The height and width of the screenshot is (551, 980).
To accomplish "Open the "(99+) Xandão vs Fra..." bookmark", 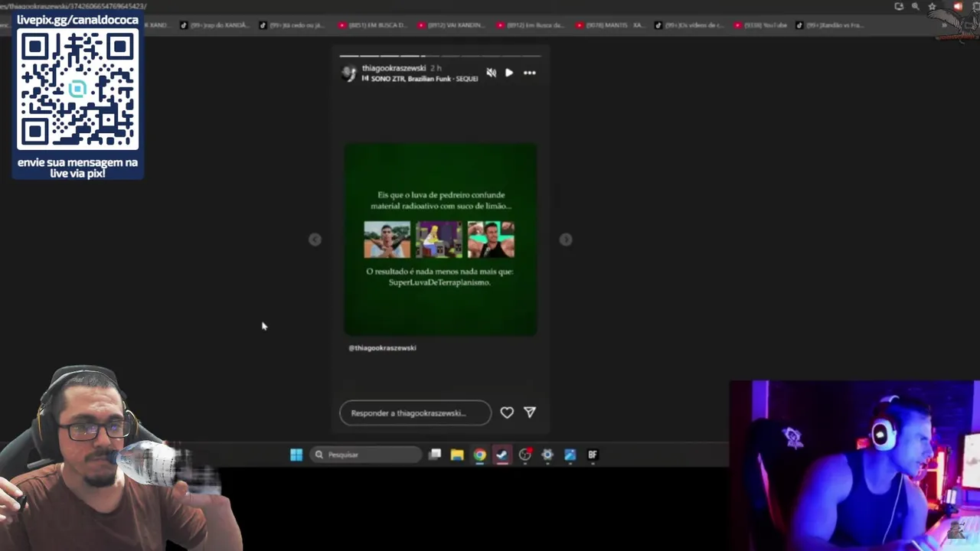I will [x=830, y=25].
